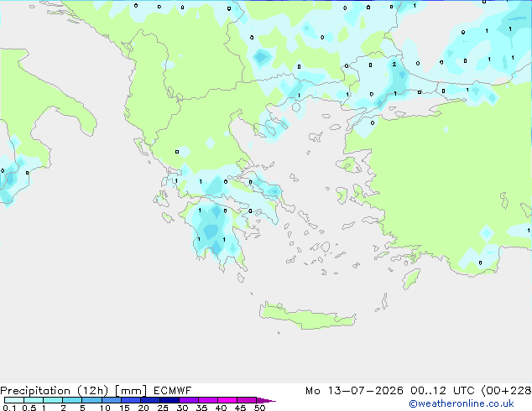The height and width of the screenshot is (411, 532).
Task: Click the island of Crete on map
Action: pyautogui.click(x=307, y=315)
